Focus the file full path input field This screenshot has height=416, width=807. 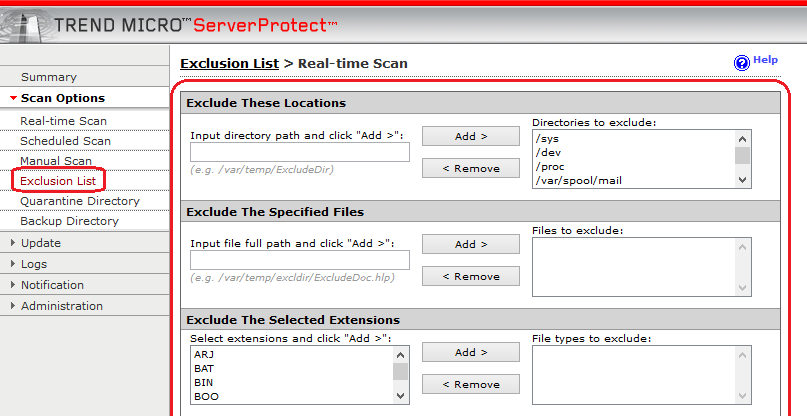point(300,261)
